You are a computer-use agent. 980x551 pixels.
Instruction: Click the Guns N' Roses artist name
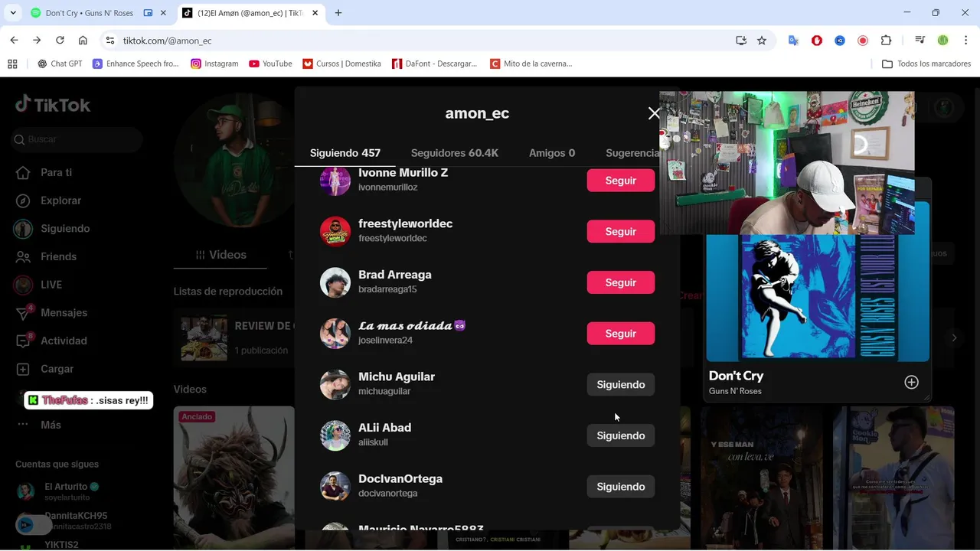tap(735, 391)
